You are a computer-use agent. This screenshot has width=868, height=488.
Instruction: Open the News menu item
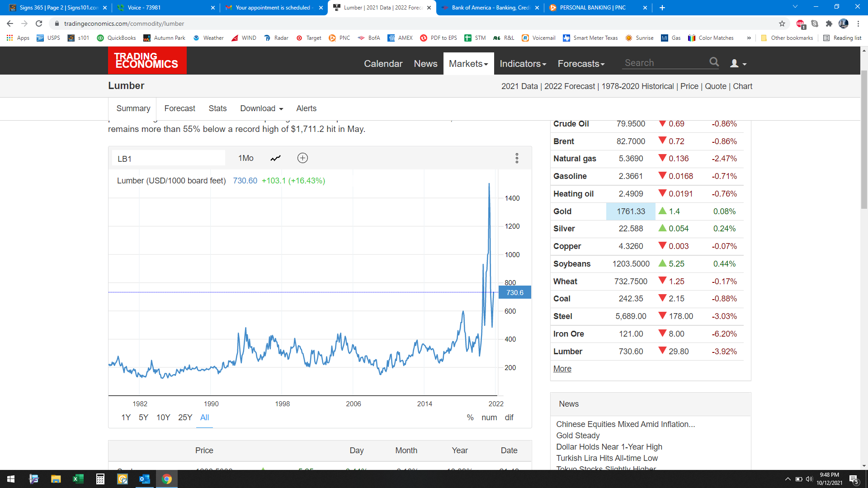click(425, 64)
